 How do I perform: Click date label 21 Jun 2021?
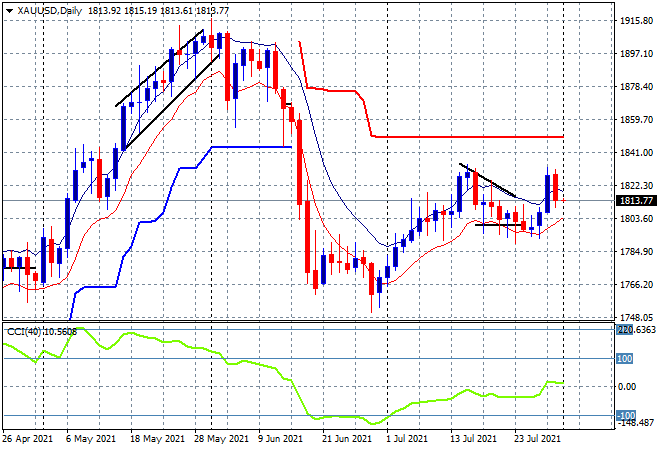[347, 439]
